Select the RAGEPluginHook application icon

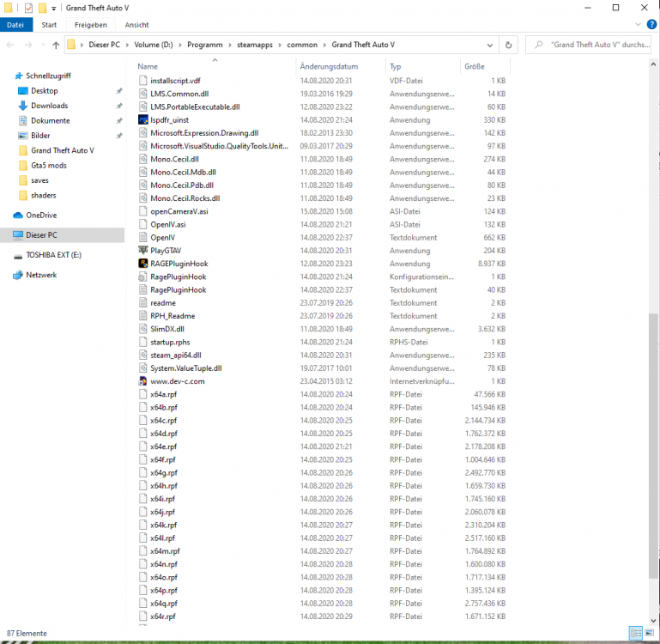coord(143,264)
